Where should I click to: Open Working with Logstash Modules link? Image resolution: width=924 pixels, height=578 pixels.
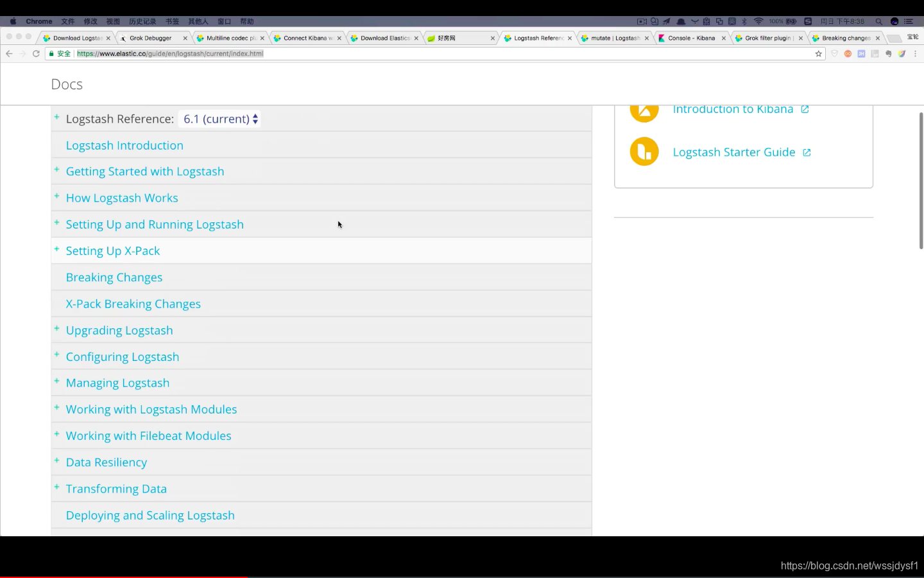[151, 409]
